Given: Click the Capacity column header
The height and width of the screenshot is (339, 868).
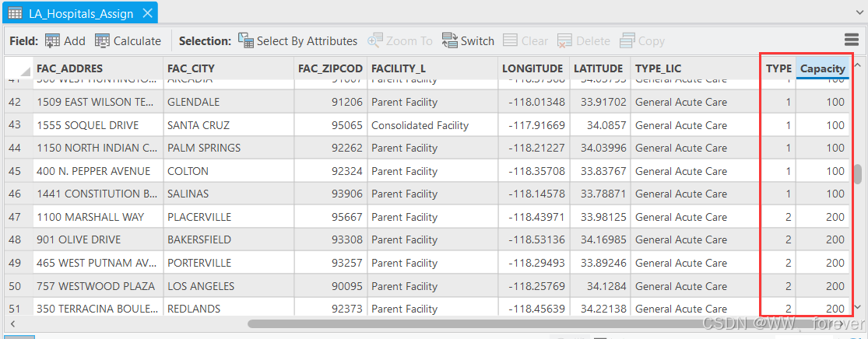Looking at the screenshot, I should pyautogui.click(x=823, y=68).
